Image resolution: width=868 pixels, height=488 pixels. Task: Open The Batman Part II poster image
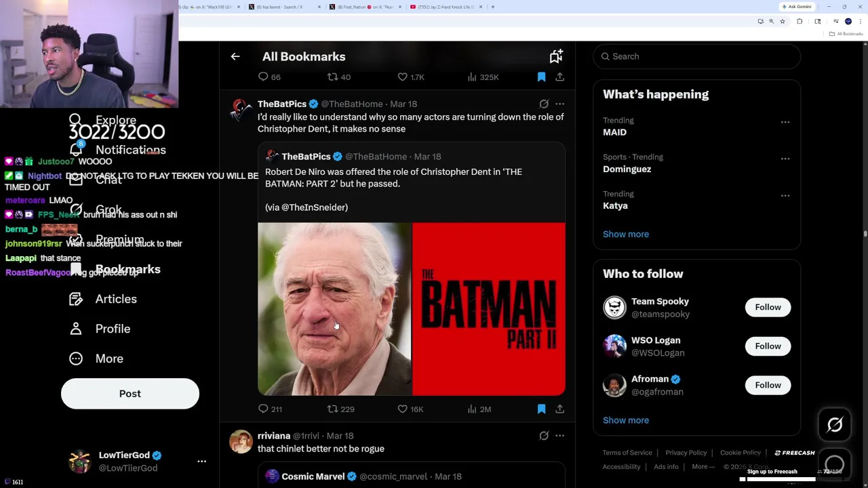pos(489,309)
